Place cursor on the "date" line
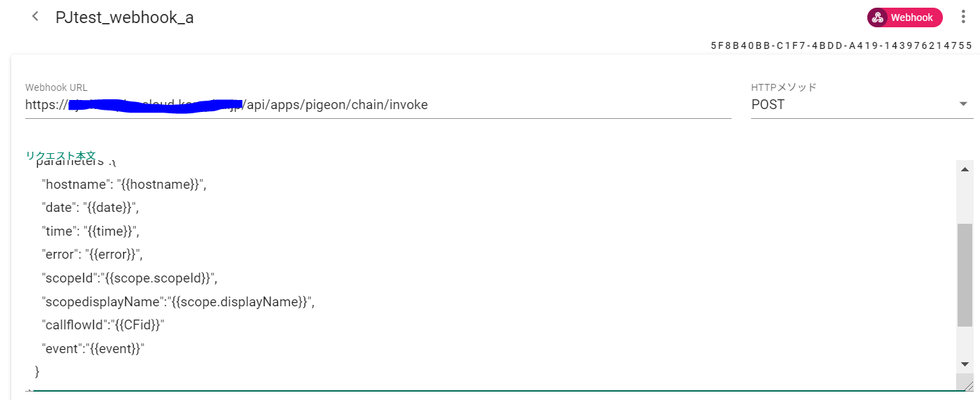Screen dimensions: 980x400 tap(90, 208)
